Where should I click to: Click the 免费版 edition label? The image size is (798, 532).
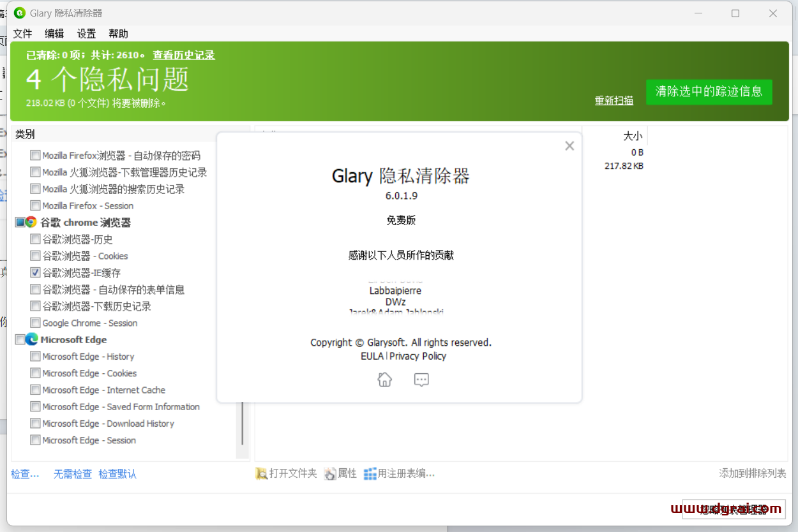(401, 220)
